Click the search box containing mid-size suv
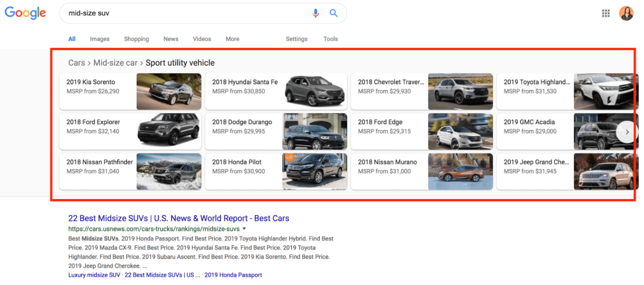The width and height of the screenshot is (644, 285). tap(203, 13)
